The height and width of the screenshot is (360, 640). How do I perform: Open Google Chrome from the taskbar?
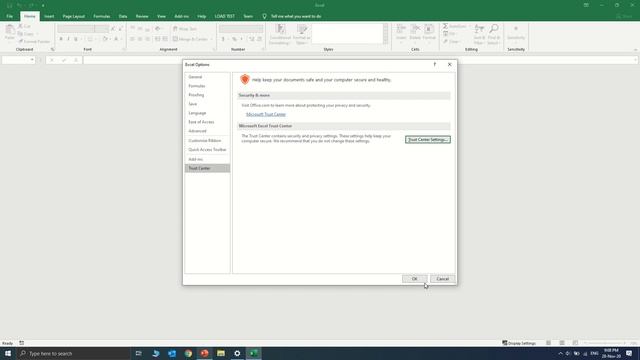point(188,353)
